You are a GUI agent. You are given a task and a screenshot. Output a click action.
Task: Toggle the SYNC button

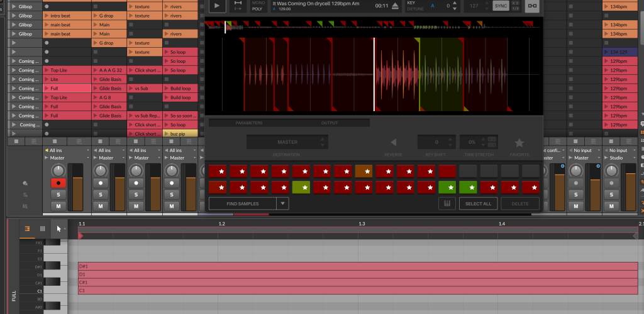[501, 6]
